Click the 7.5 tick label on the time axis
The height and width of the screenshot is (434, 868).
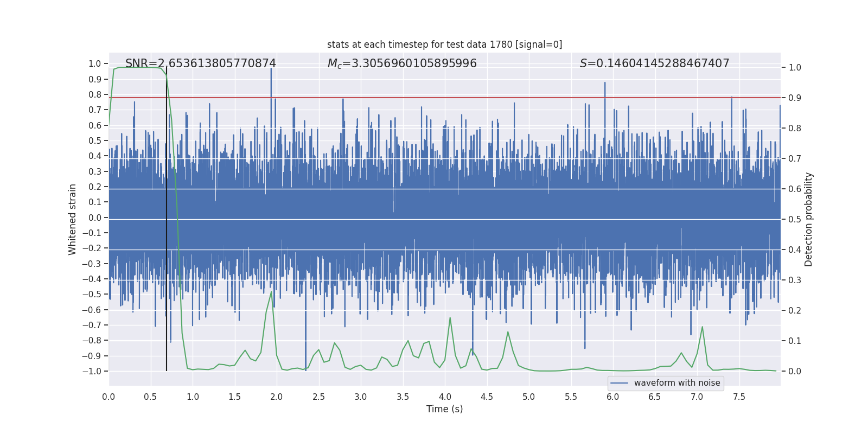point(739,397)
